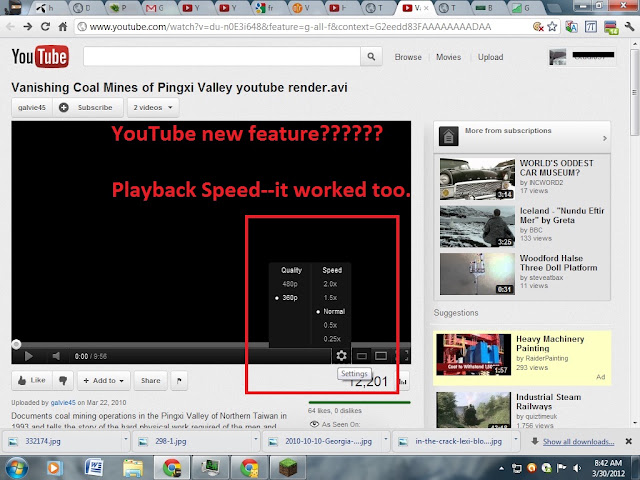Open Windows Explorer folder in taskbar
640x480 pixels.
(x=133, y=468)
